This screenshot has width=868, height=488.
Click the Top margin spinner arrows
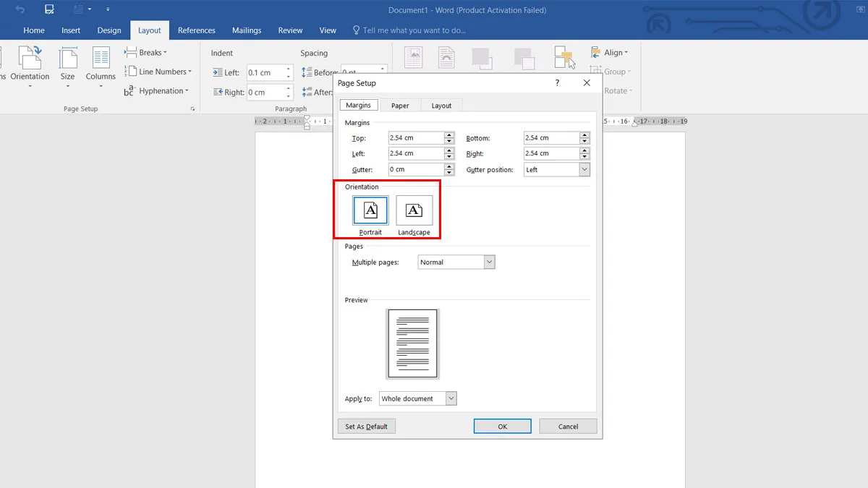pyautogui.click(x=449, y=138)
